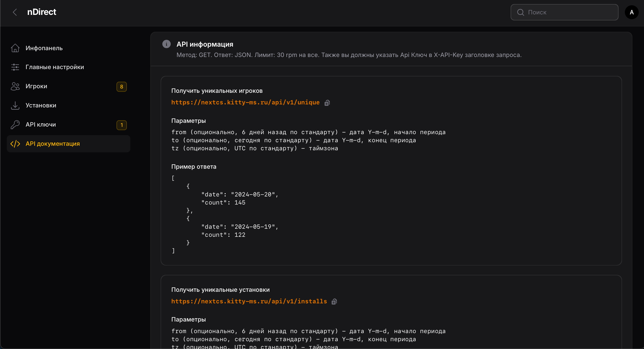
Task: Open the Игроки menu item
Action: point(36,86)
